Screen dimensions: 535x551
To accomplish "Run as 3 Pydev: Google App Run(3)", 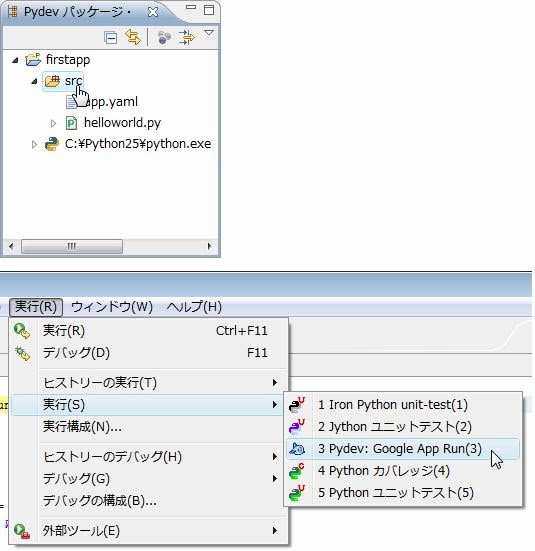I will [x=403, y=449].
